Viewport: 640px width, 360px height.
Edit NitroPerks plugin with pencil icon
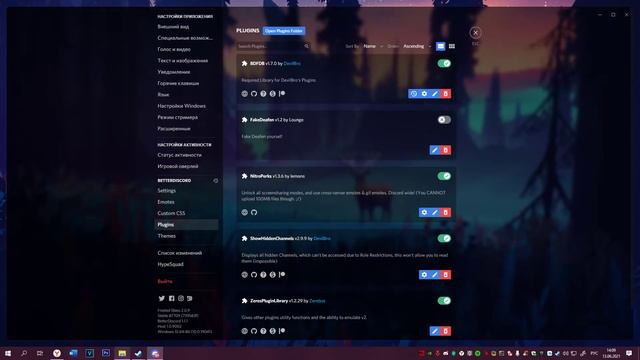[x=435, y=212]
